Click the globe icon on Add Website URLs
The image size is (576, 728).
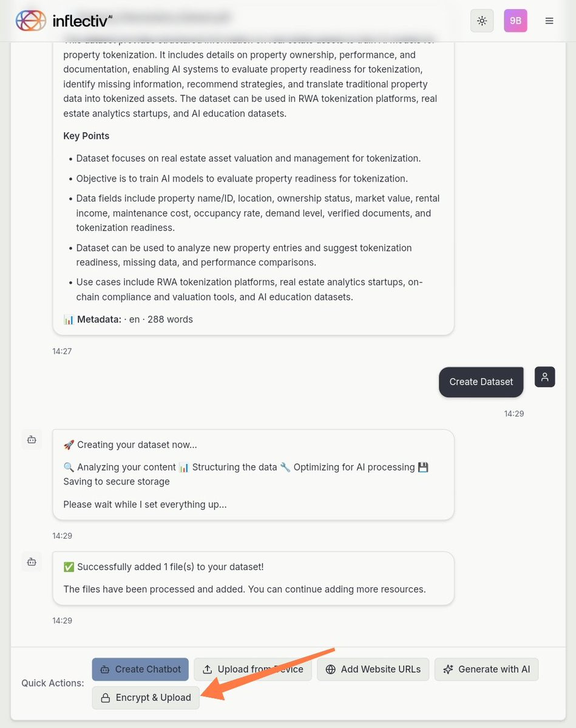(x=330, y=670)
